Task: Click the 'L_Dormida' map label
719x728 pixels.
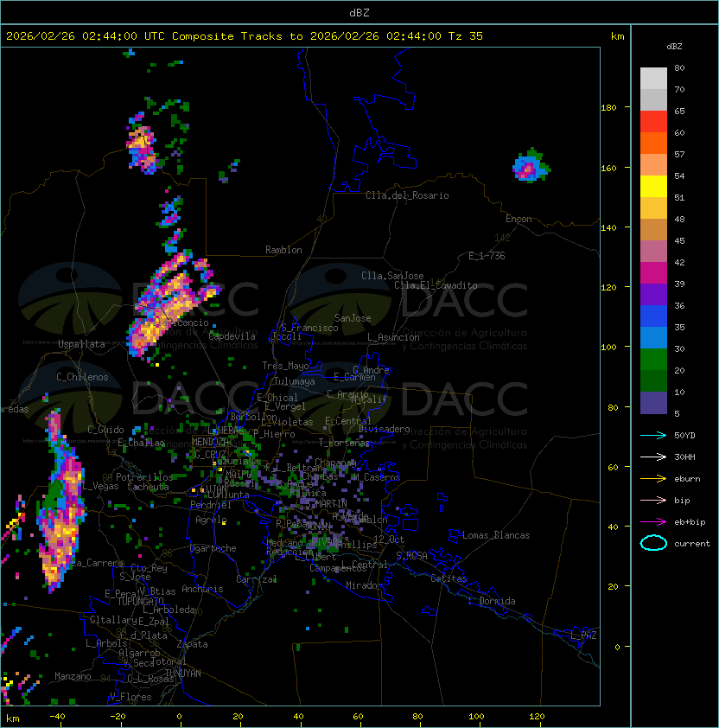Action: (492, 601)
